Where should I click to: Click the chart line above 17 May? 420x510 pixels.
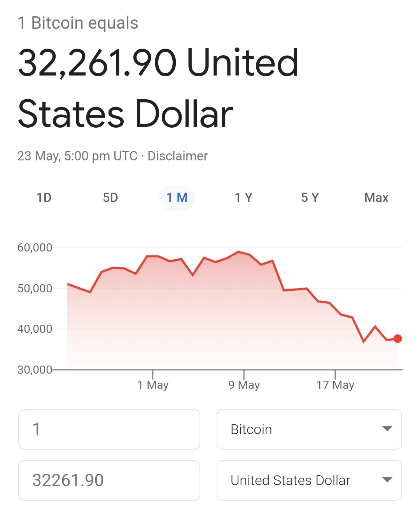point(335,309)
